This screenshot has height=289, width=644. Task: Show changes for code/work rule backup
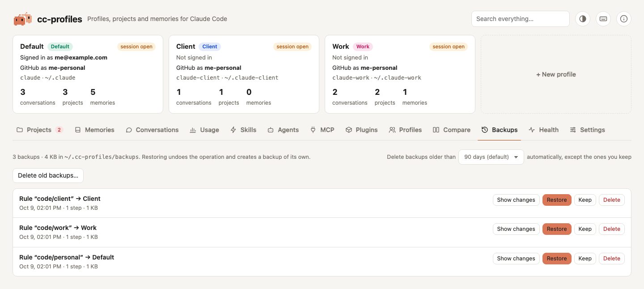[516, 229]
